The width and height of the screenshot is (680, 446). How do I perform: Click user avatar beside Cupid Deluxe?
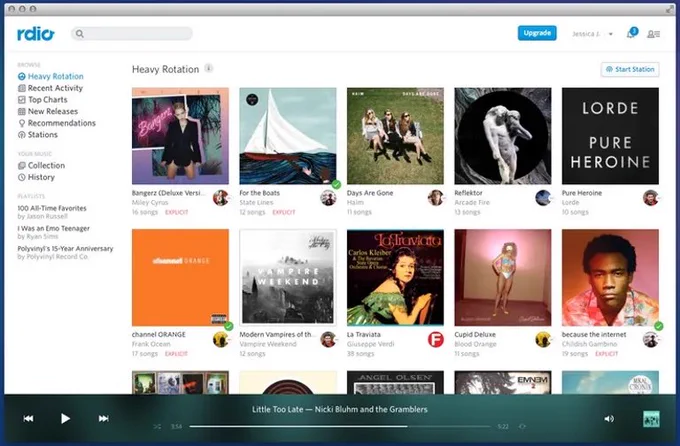(543, 339)
